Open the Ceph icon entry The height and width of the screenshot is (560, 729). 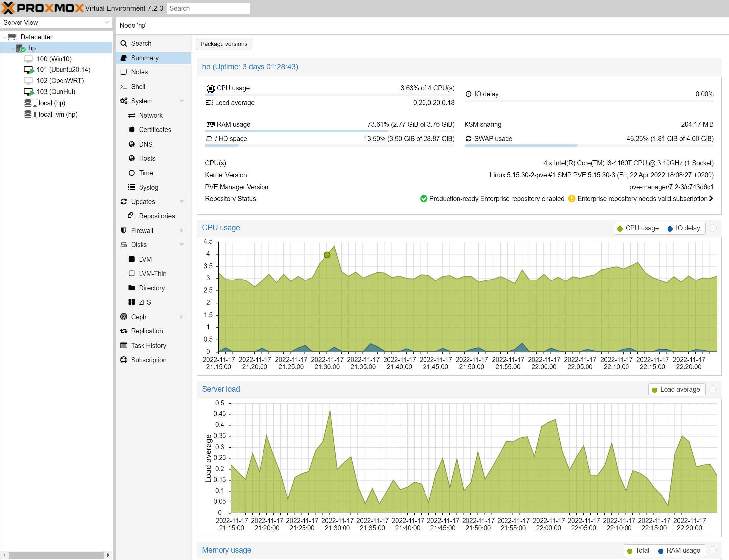pos(124,317)
